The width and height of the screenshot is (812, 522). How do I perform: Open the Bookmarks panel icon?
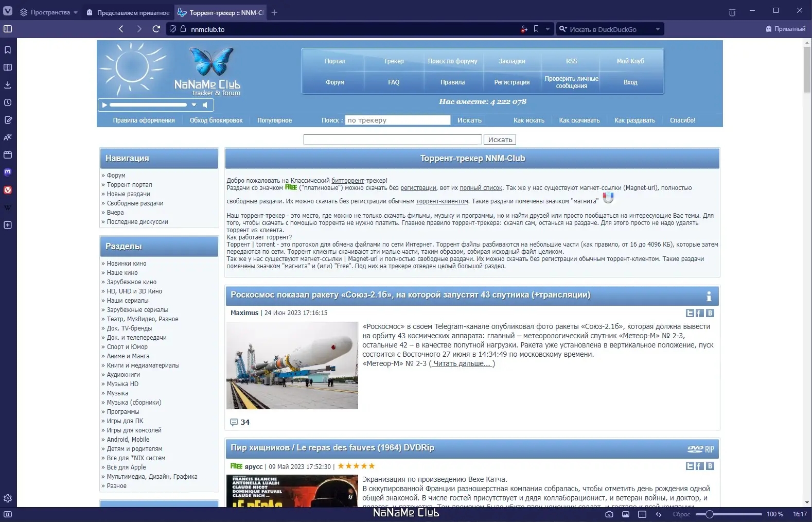pyautogui.click(x=8, y=50)
